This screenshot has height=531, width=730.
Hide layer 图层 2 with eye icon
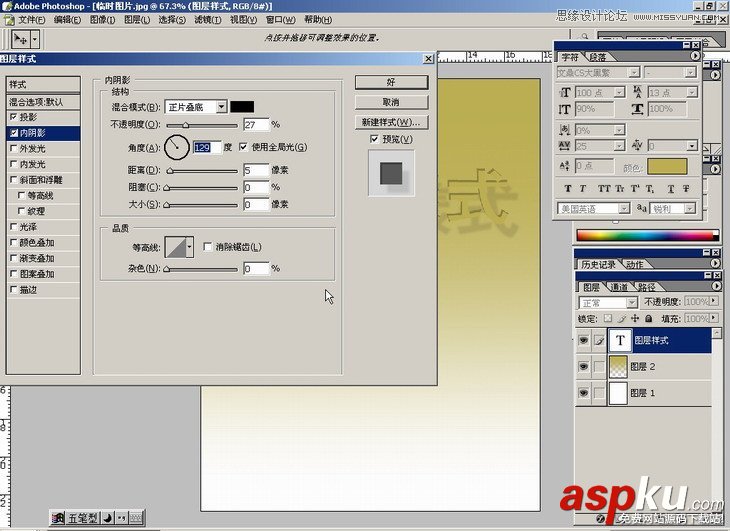[583, 367]
